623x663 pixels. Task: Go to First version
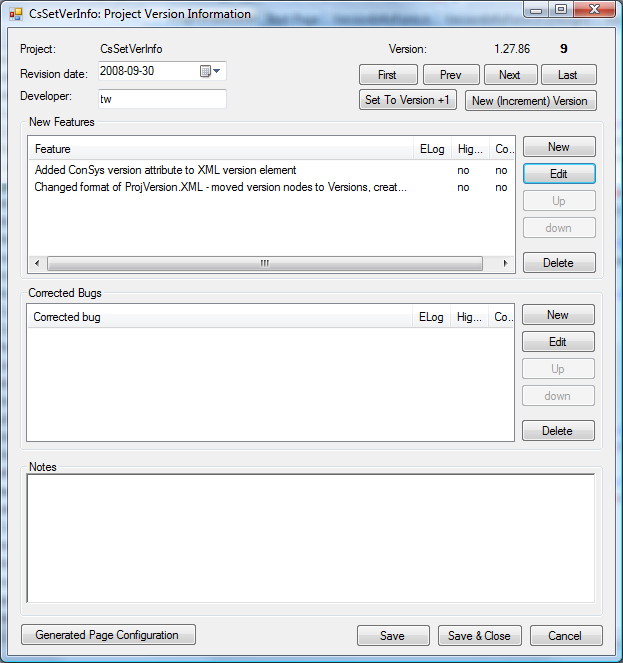pos(387,75)
